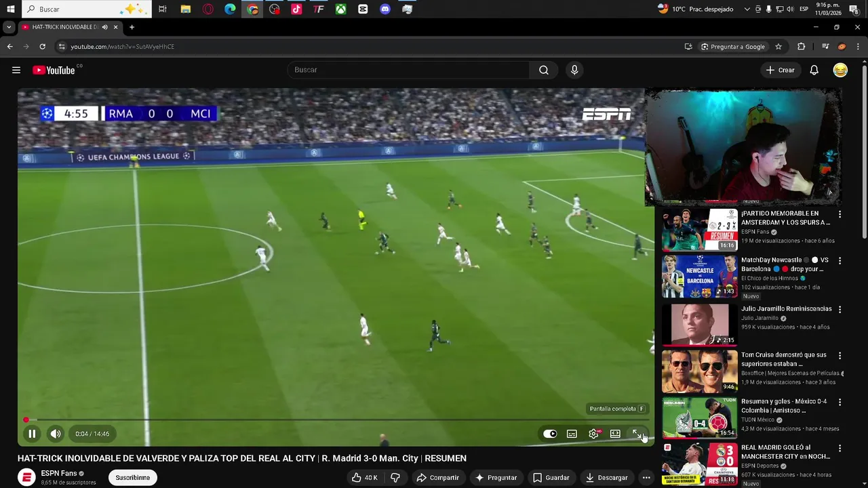
Task: Toggle the autoplay switch in the player
Action: click(550, 434)
